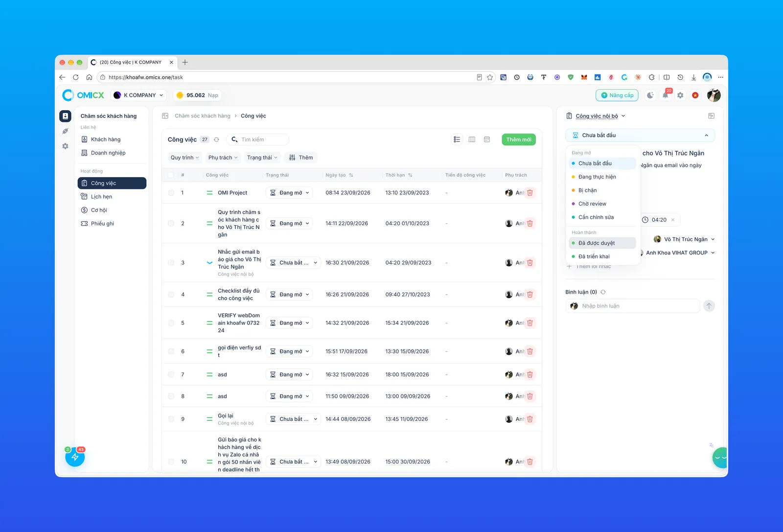Collapse the Chưa bắt đầu status selector
Screen dimensions: 783x532
[x=640, y=135]
